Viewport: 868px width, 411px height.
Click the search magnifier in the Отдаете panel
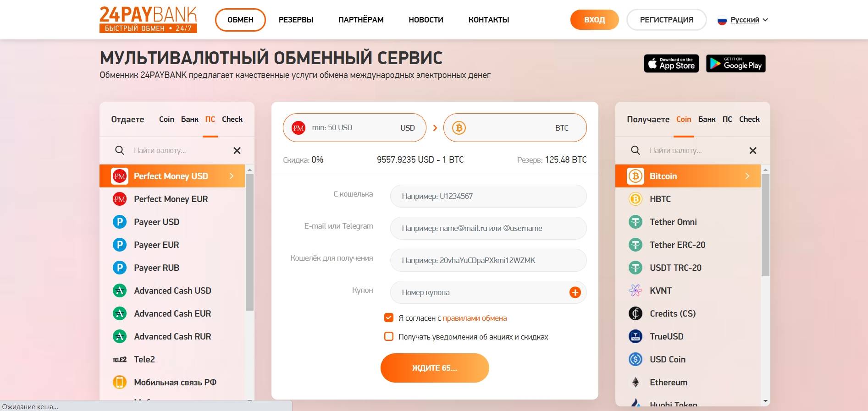pos(120,150)
